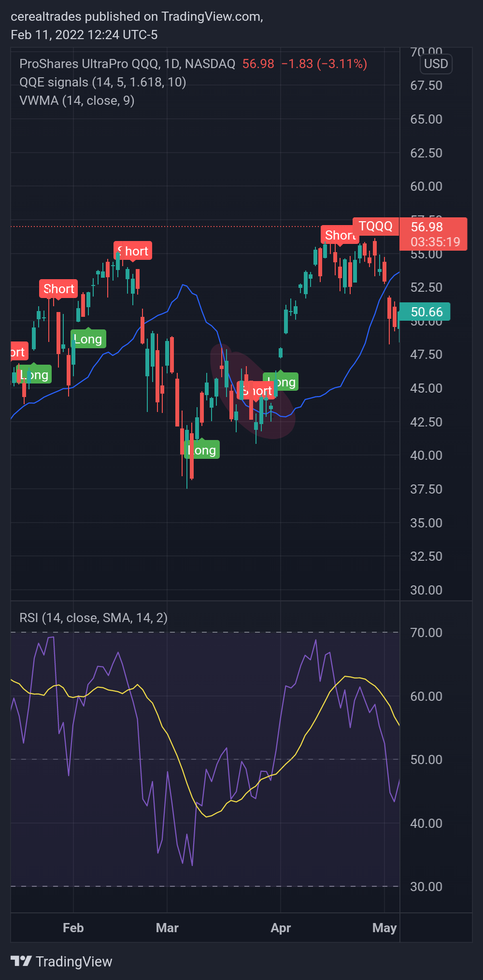This screenshot has height=980, width=483.
Task: Click the 45.00 price axis label
Action: click(426, 388)
